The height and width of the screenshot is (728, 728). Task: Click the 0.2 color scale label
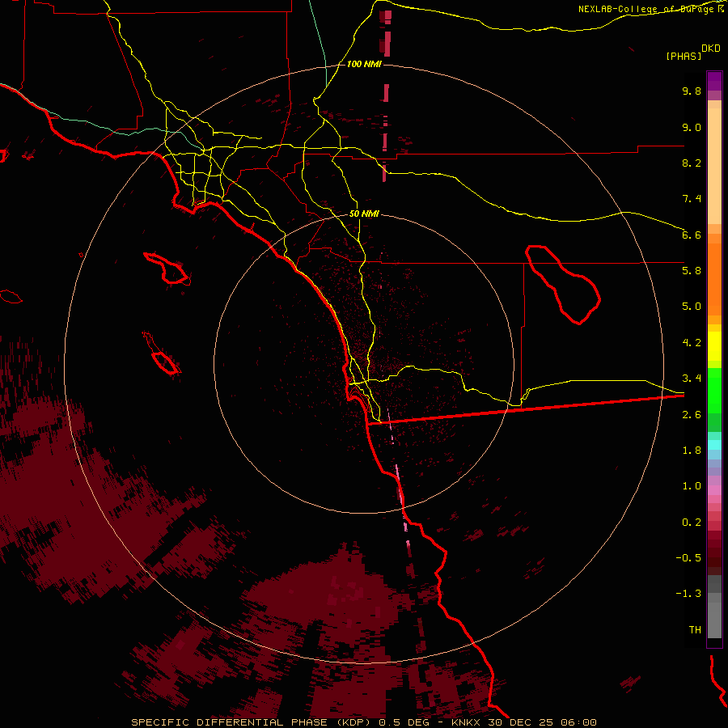(692, 523)
